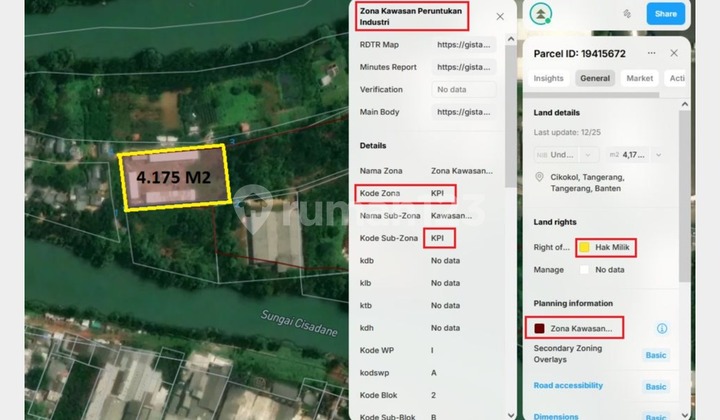Viewport: 720px width, 420px height.
Task: Click the white Manage No data swatch
Action: pos(584,270)
